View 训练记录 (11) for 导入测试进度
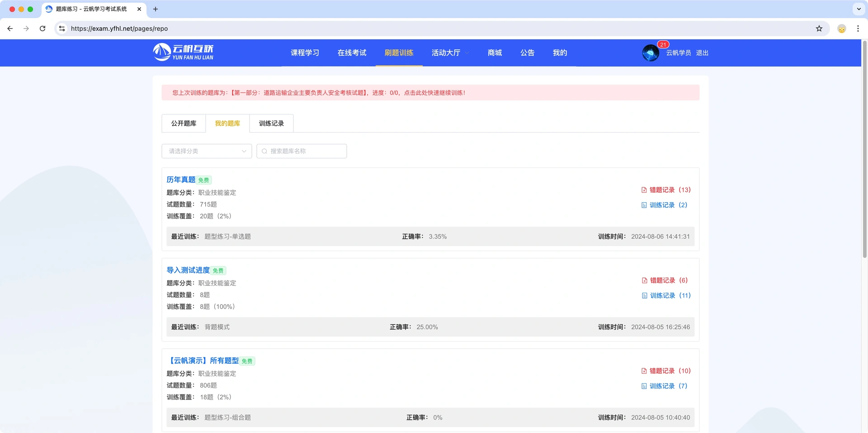This screenshot has height=433, width=868. [666, 295]
